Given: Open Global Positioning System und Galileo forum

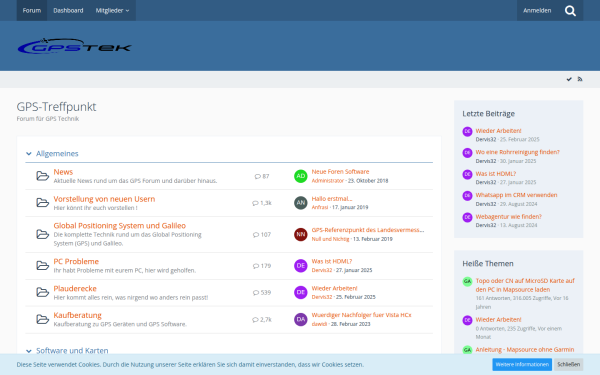Looking at the screenshot, I should click(x=119, y=226).
